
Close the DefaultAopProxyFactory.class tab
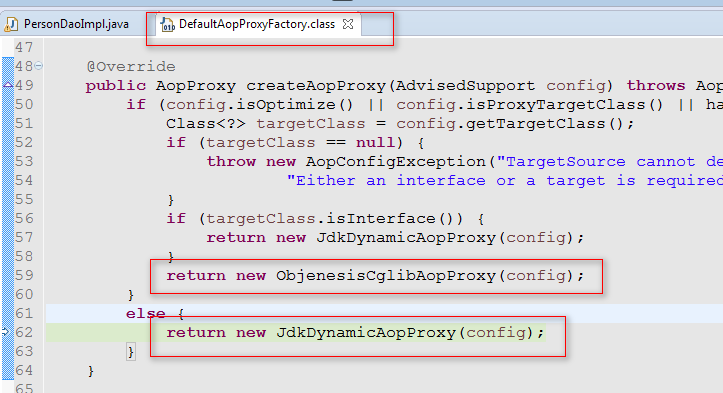click(348, 24)
